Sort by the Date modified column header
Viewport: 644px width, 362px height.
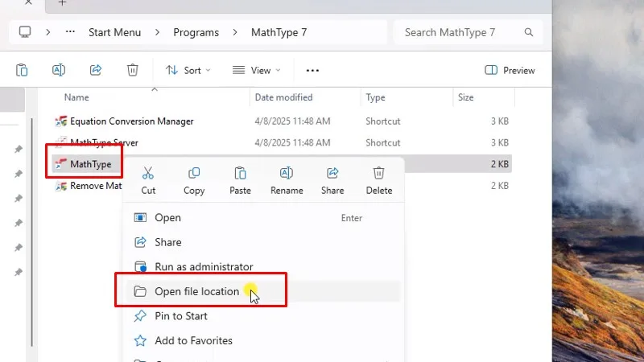(283, 97)
